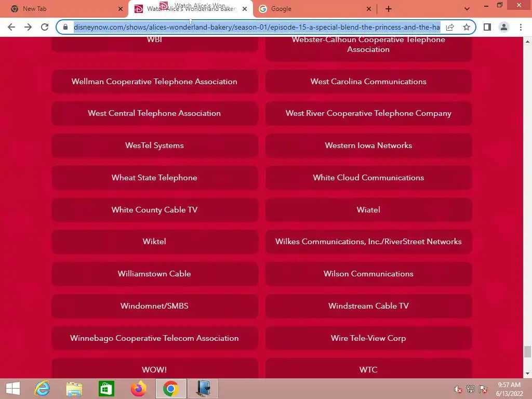The image size is (532, 399).
Task: Go forward in browser history
Action: coord(28,27)
